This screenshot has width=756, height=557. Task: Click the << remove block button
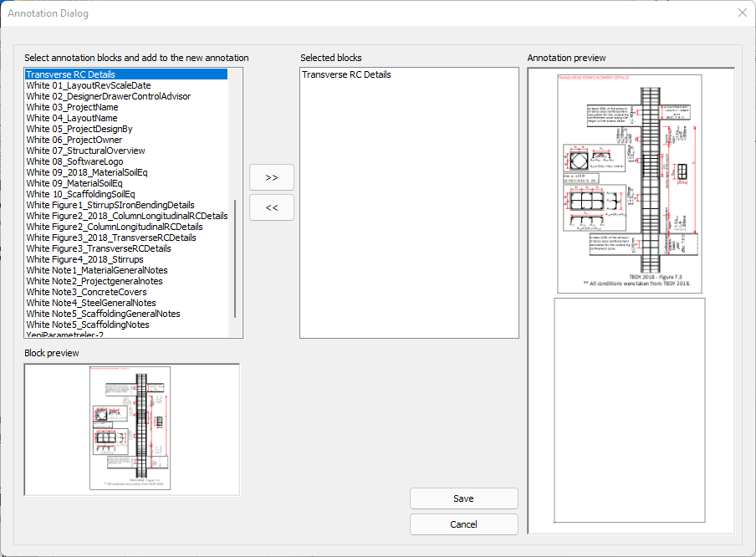tap(272, 207)
